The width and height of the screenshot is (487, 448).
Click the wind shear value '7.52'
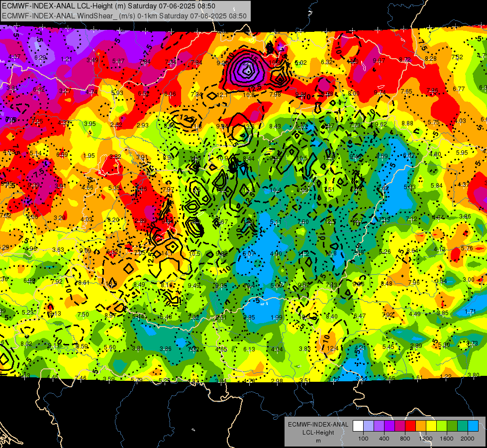pyautogui.click(x=457, y=57)
